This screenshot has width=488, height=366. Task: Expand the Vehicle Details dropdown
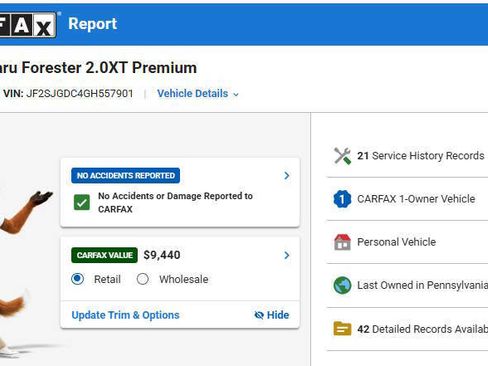pyautogui.click(x=198, y=94)
